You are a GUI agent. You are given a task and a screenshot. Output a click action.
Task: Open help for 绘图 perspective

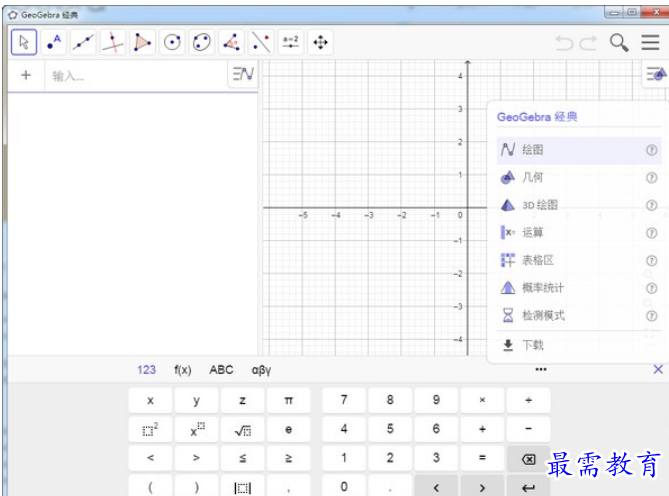coord(651,150)
